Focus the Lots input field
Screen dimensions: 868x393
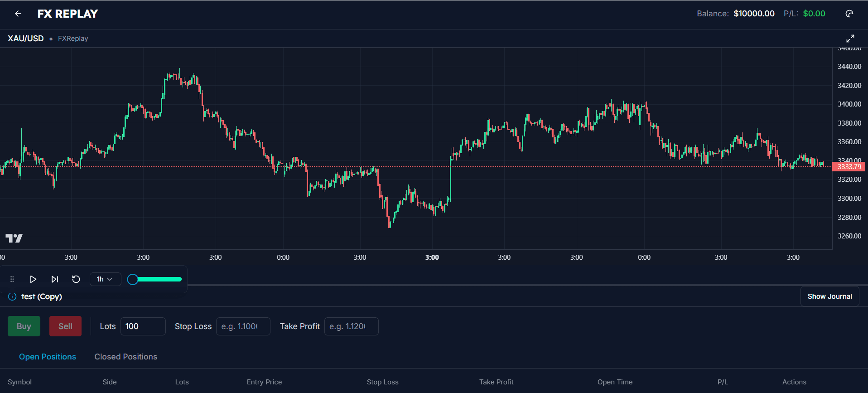pos(143,326)
